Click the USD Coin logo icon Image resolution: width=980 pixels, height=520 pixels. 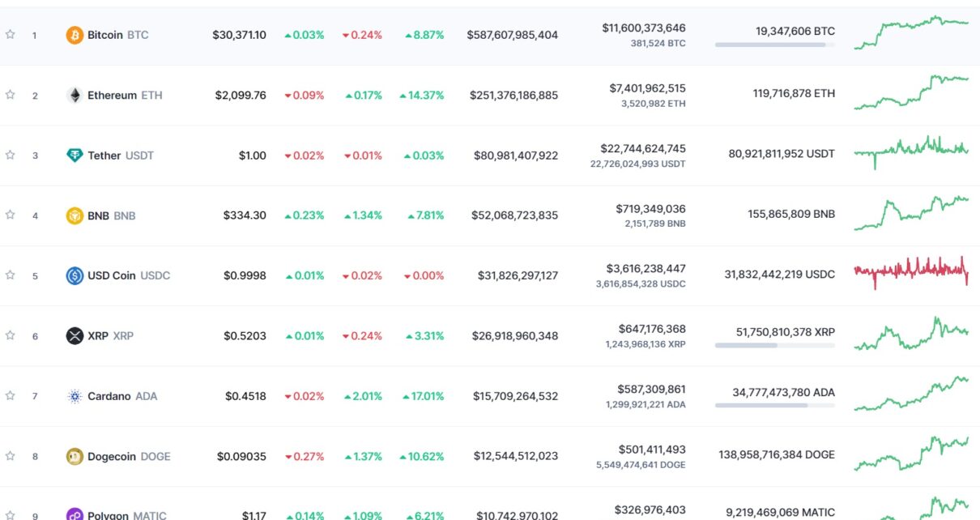[x=75, y=275]
